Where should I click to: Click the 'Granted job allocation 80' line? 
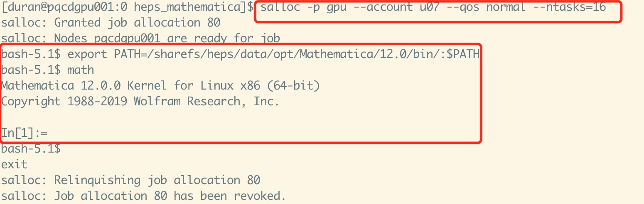(x=111, y=23)
